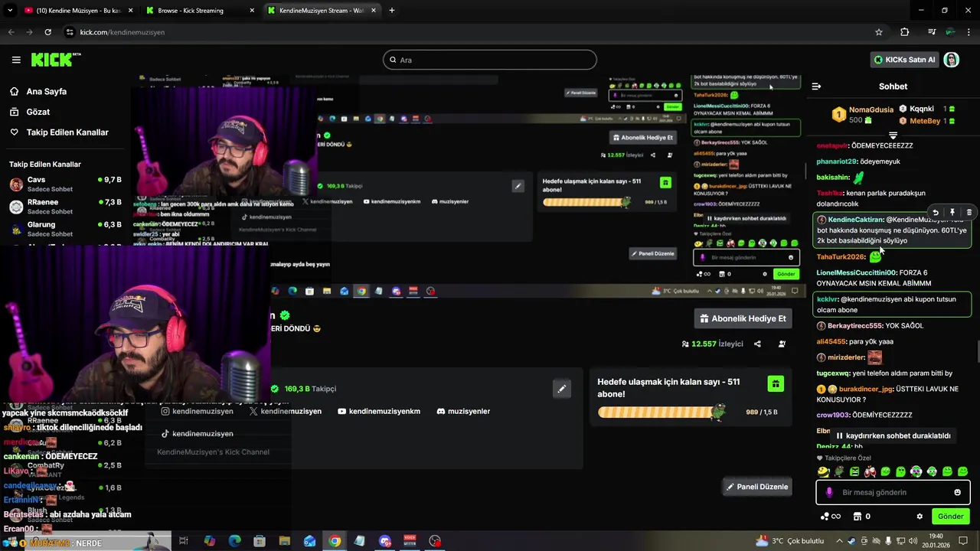This screenshot has width=980, height=551.
Task: Click MeteBey in gifter leaderboard
Action: pyautogui.click(x=925, y=121)
